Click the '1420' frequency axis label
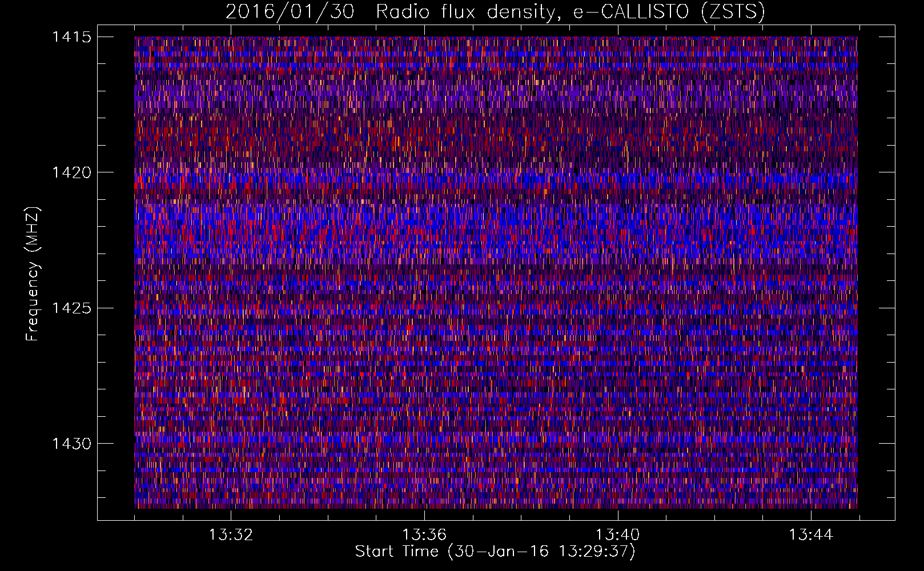Screen dimensions: 924x571 click(71, 172)
